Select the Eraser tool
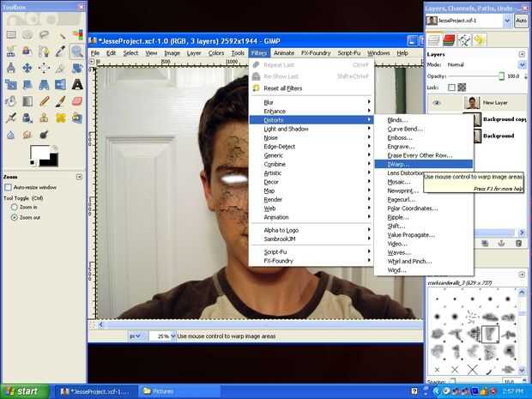532x399 pixels. pos(77,101)
